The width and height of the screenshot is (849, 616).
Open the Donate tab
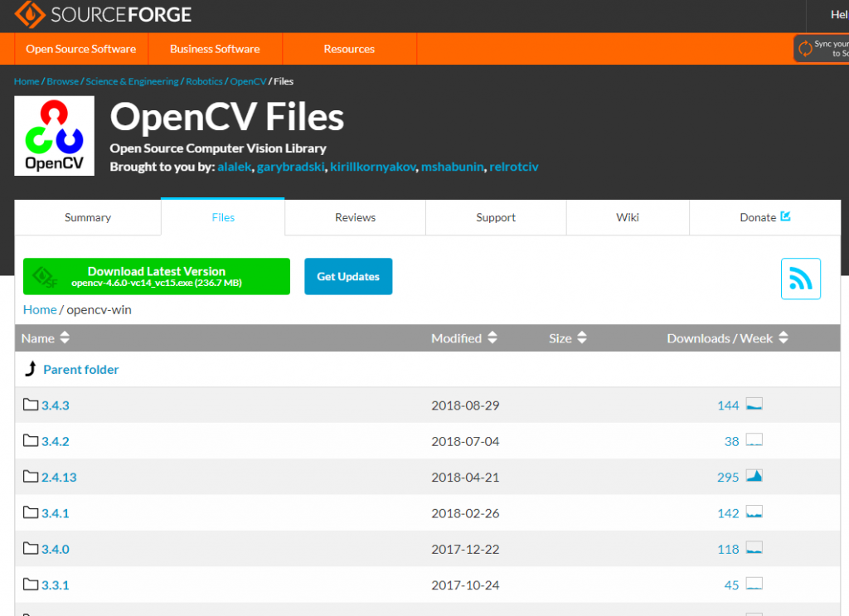coord(765,217)
